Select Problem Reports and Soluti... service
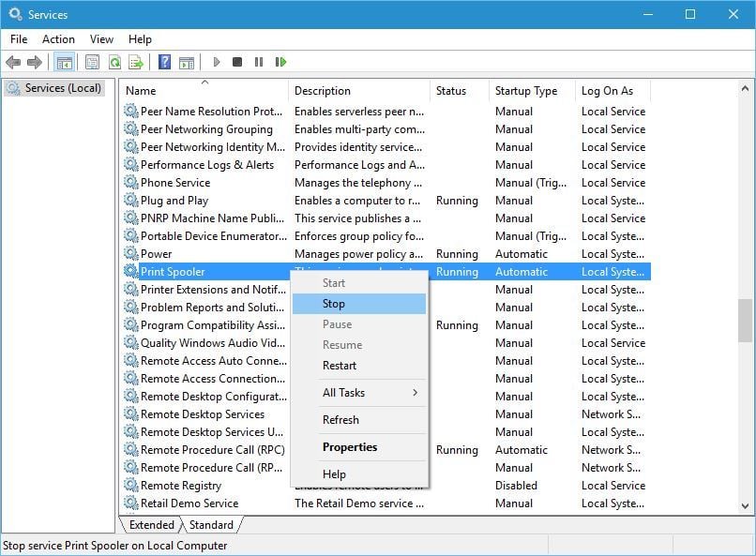The image size is (756, 556). 387,308
